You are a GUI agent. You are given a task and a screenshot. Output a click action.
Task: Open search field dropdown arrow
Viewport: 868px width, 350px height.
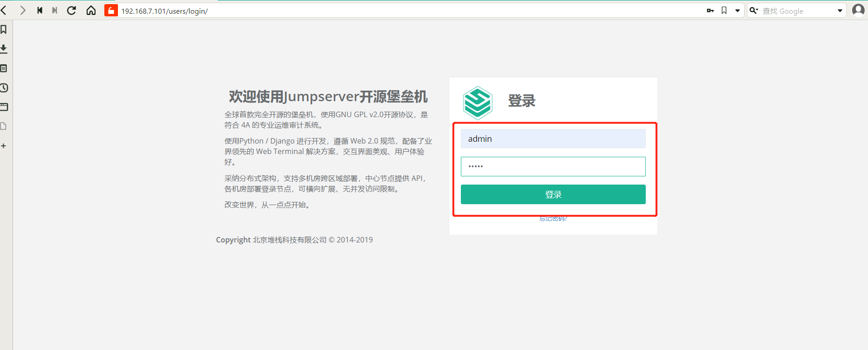click(840, 11)
